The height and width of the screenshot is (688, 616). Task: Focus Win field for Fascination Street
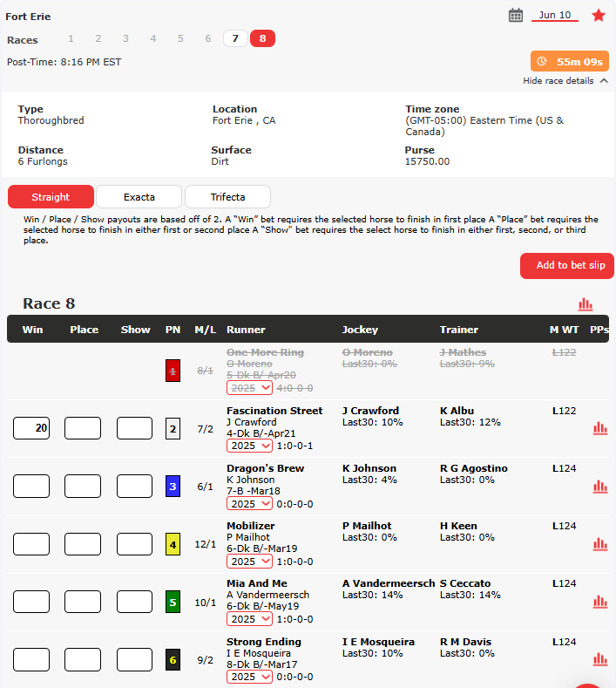click(31, 428)
